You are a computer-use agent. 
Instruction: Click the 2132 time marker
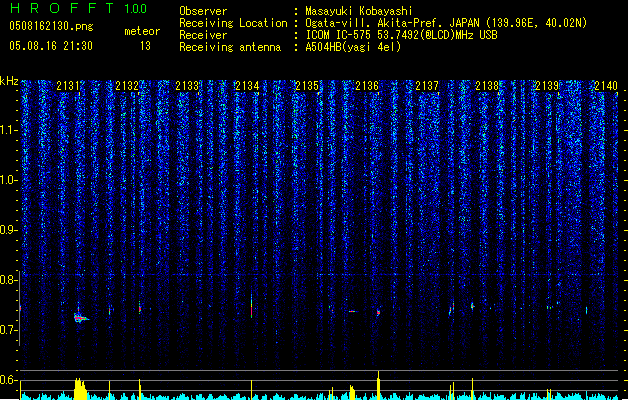pyautogui.click(x=127, y=85)
